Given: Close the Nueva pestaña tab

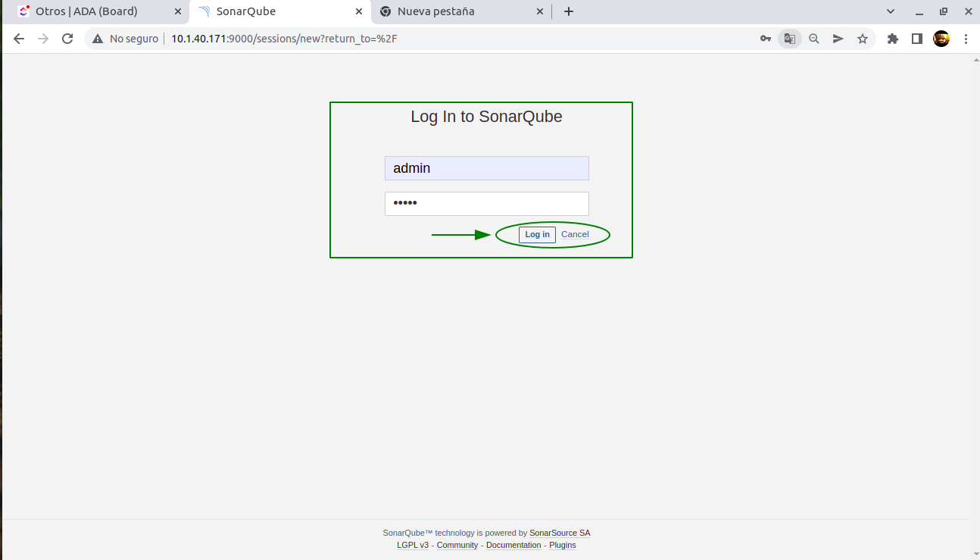Looking at the screenshot, I should (x=540, y=11).
